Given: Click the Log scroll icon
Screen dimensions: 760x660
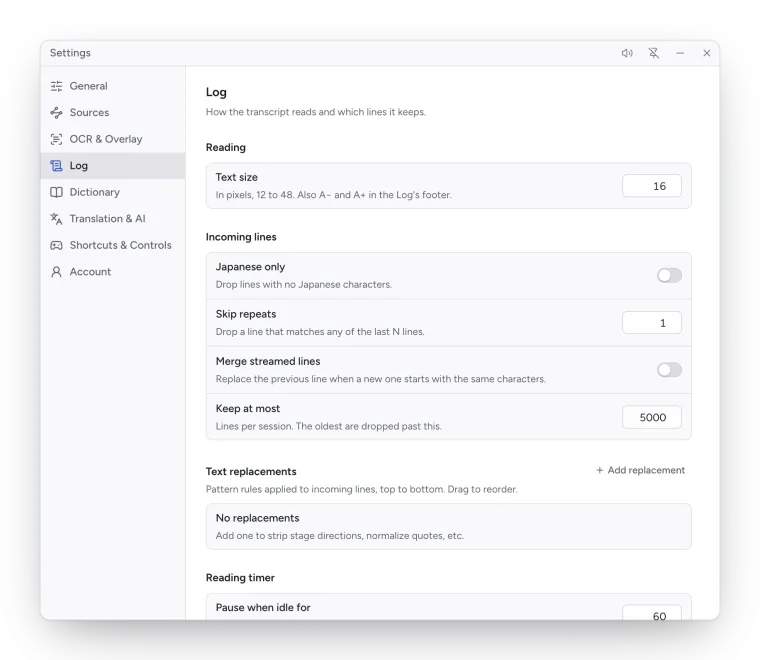Looking at the screenshot, I should [x=56, y=166].
